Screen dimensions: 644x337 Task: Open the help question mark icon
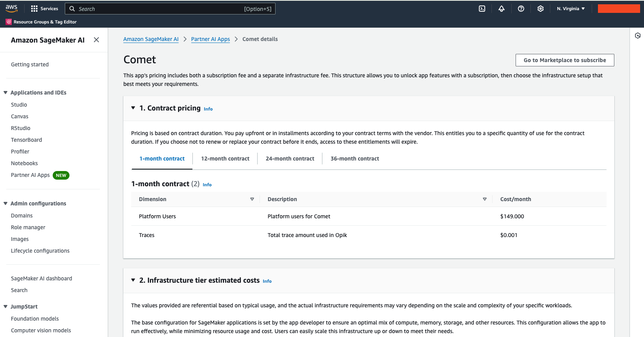521,9
